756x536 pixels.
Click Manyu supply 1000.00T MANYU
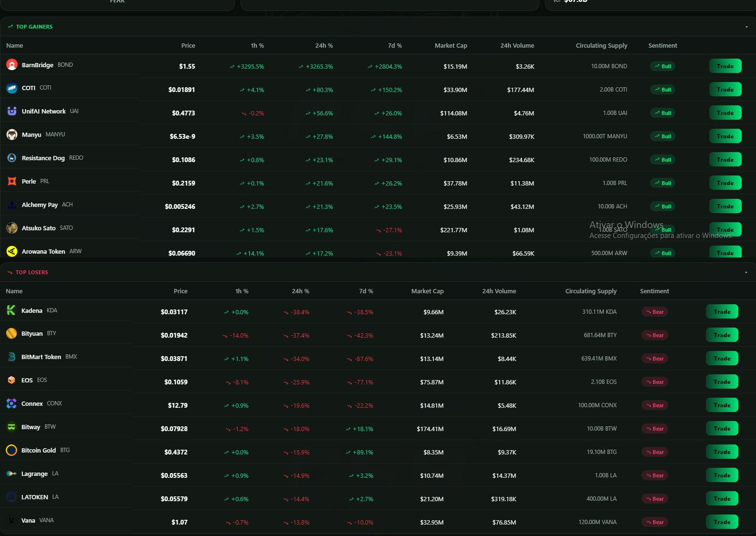pyautogui.click(x=605, y=136)
